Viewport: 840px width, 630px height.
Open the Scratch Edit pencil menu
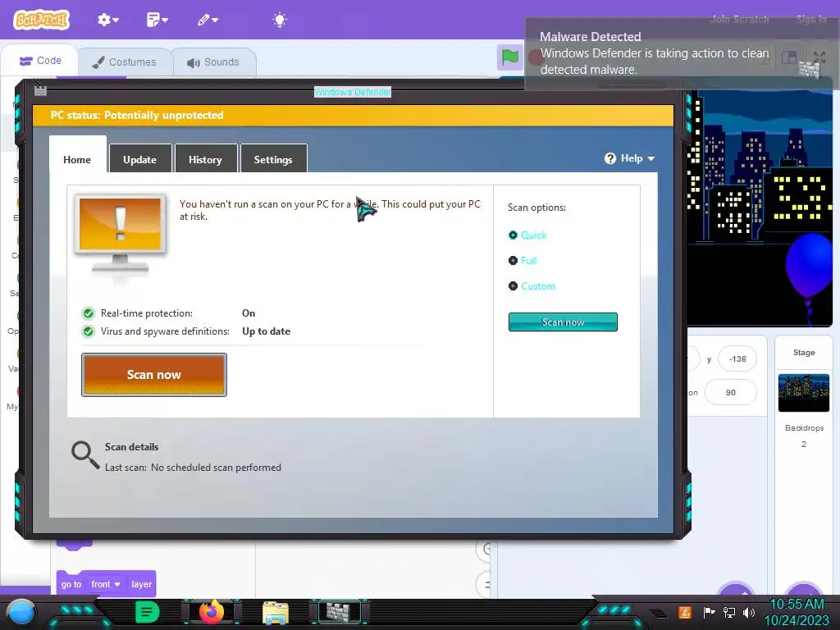click(x=208, y=20)
